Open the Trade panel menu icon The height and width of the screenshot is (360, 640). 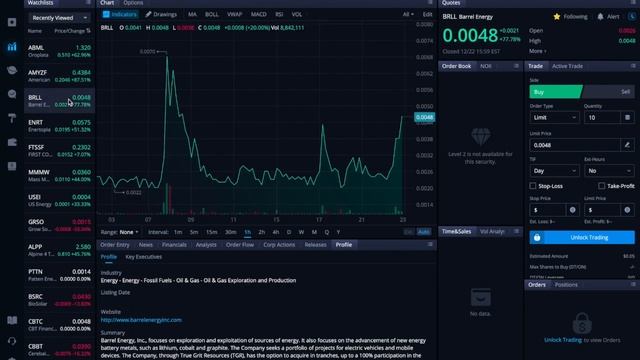pyautogui.click(x=633, y=66)
